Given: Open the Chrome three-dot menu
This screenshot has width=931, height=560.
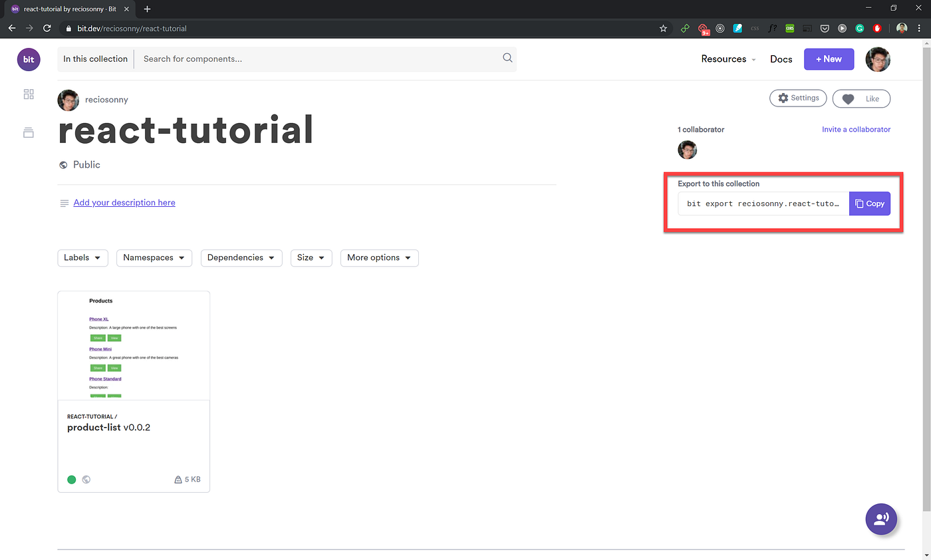Looking at the screenshot, I should coord(920,29).
